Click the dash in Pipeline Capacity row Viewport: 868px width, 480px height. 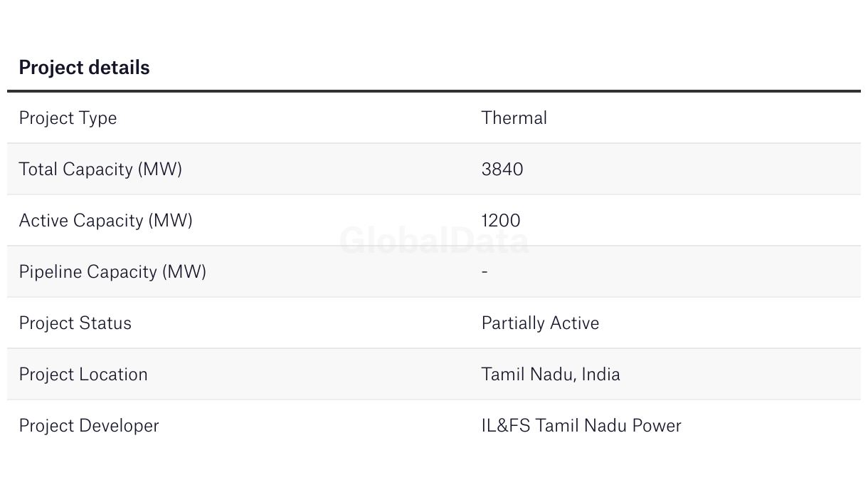pyautogui.click(x=485, y=272)
